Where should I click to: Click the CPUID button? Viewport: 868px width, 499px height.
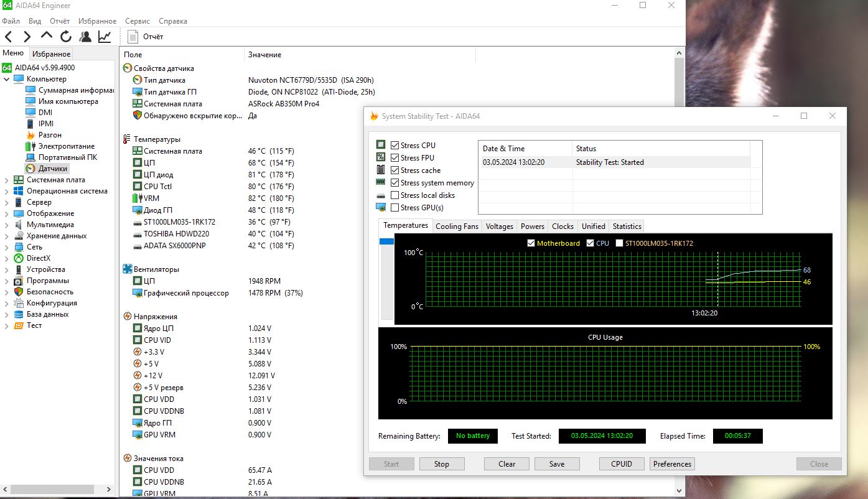tap(622, 464)
